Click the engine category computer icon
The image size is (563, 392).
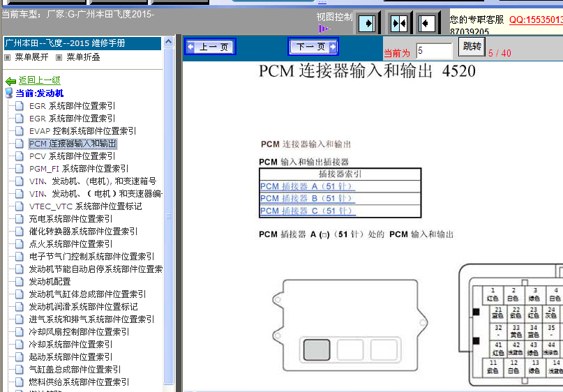pos(9,93)
